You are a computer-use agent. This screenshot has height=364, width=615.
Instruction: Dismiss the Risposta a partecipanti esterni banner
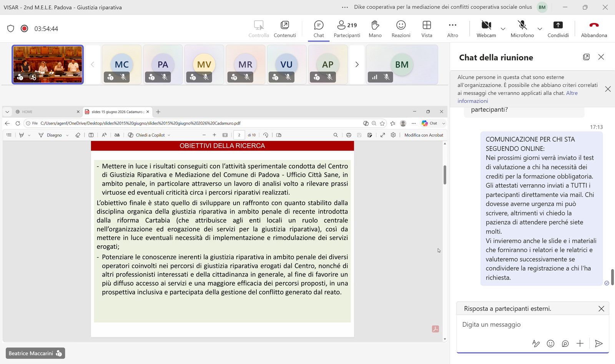pos(601,309)
